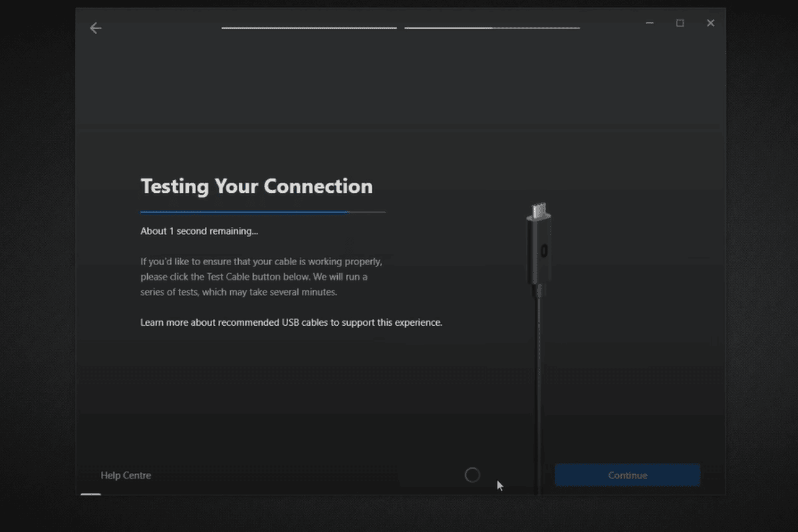The image size is (798, 532).
Task: Click the first setup step indicator bar
Action: tap(309, 28)
